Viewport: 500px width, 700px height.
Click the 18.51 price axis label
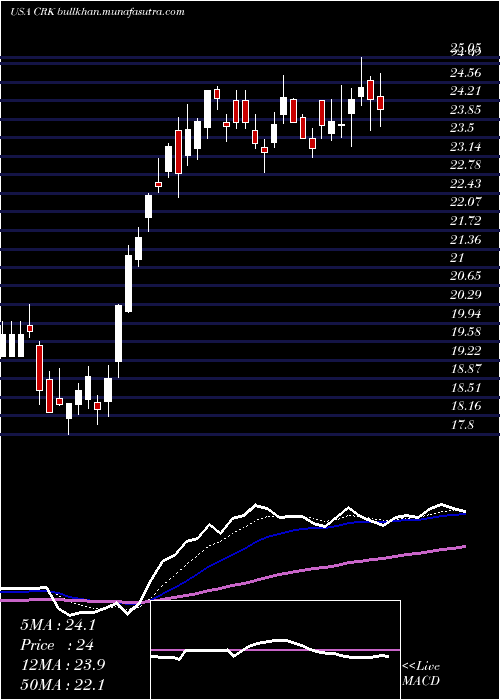point(466,388)
